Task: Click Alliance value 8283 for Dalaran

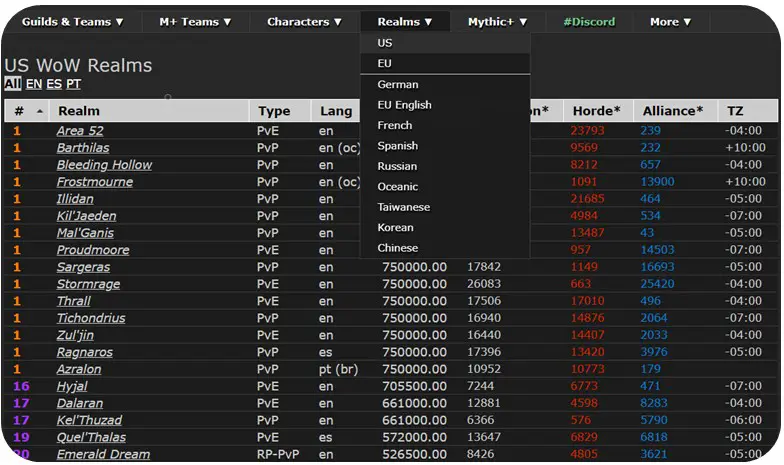Action: [654, 403]
